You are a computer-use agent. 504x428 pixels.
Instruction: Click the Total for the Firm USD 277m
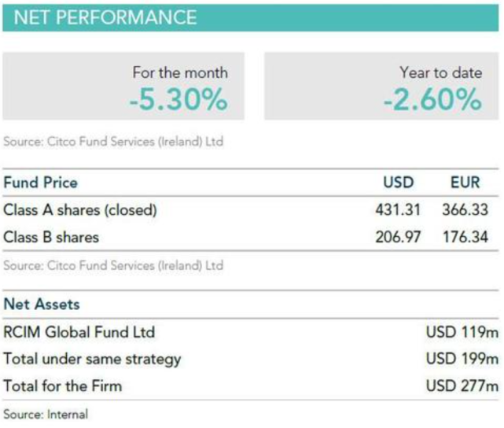tap(462, 386)
